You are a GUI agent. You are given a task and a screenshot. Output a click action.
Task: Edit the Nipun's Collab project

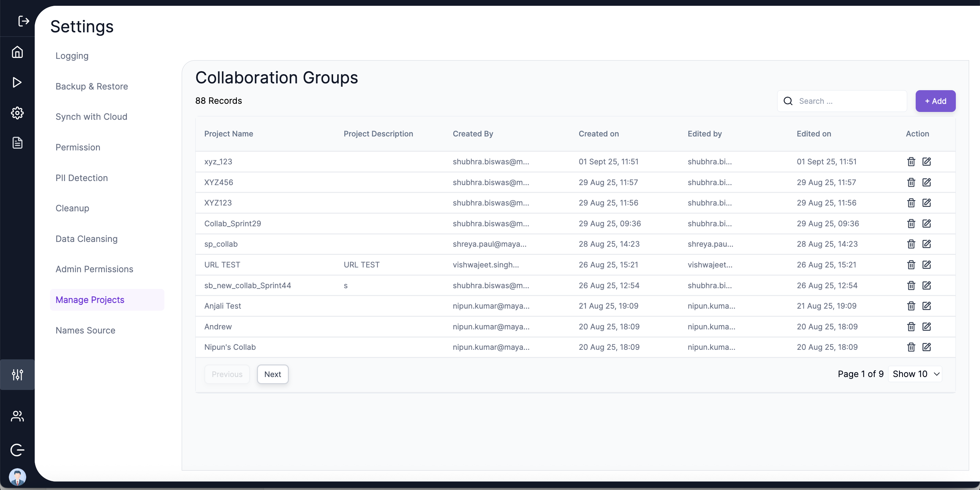click(927, 347)
